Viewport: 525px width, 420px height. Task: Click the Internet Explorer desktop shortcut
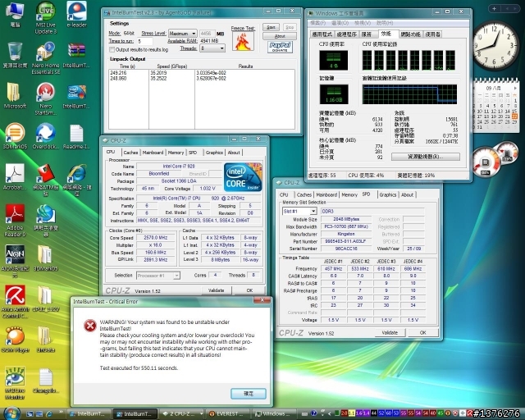pyautogui.click(x=76, y=180)
